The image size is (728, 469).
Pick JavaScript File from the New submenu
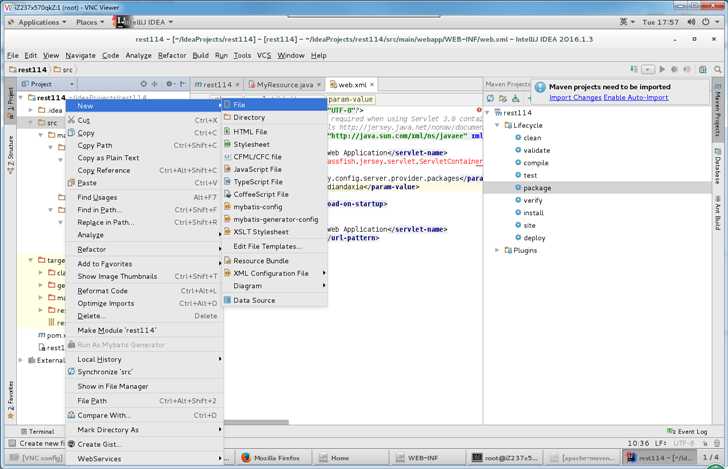275,169
